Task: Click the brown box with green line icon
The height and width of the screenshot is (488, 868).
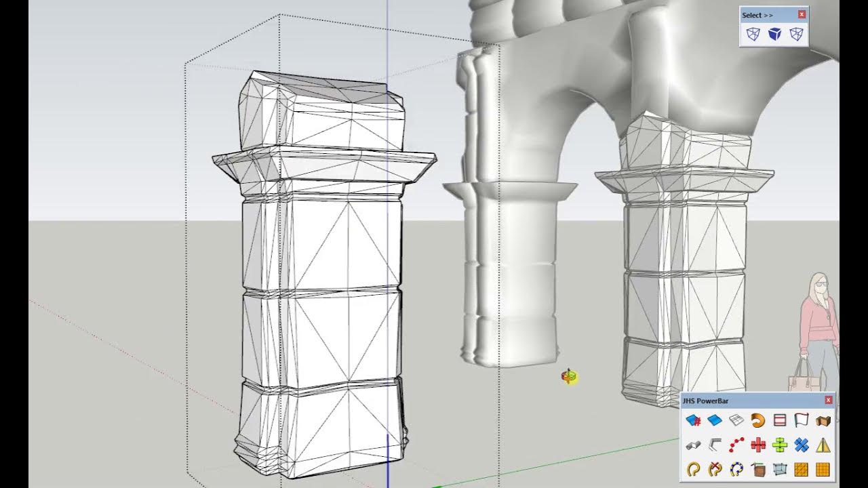Action: (758, 469)
